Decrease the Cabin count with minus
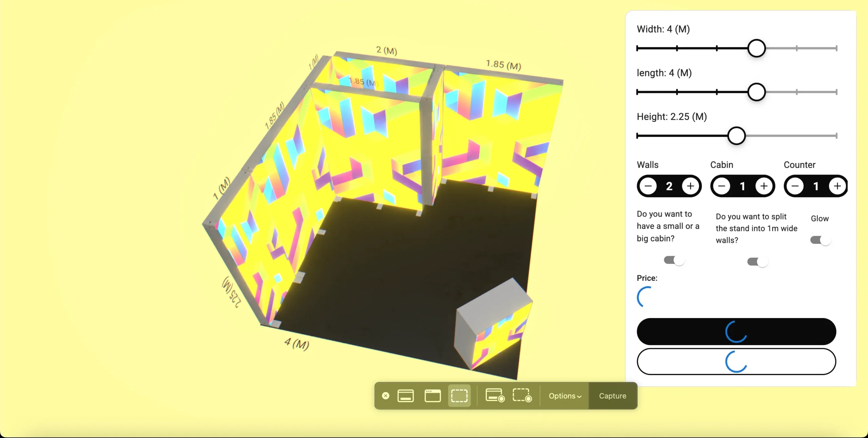This screenshot has height=438, width=868. 722,186
